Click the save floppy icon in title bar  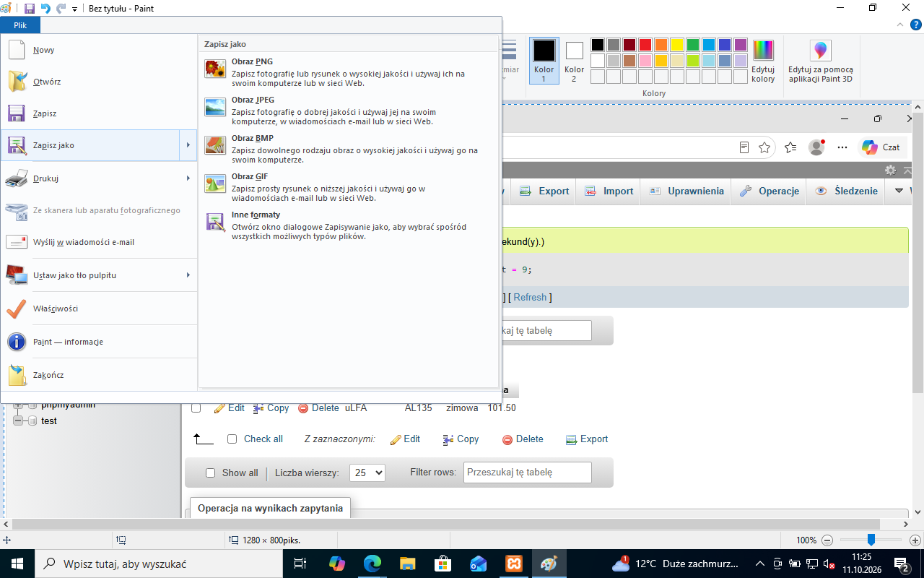[30, 8]
